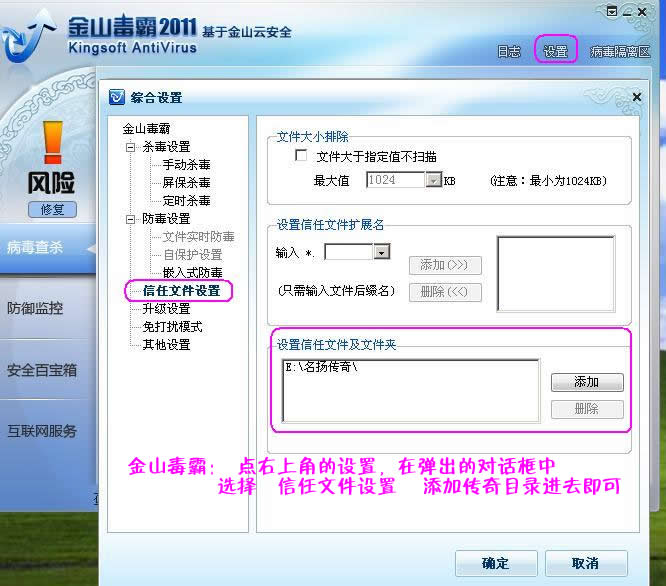Image resolution: width=666 pixels, height=586 pixels.
Task: Open the 最大值 1024 size dropdown
Action: coord(433,181)
